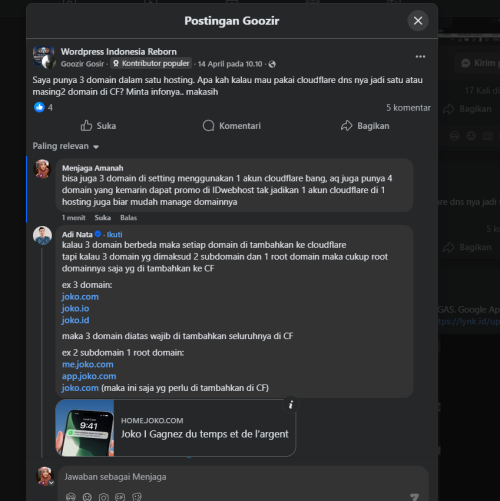Viewport: 500px width, 501px height.
Task: Click the Bagikan share button on the post
Action: pos(365,126)
